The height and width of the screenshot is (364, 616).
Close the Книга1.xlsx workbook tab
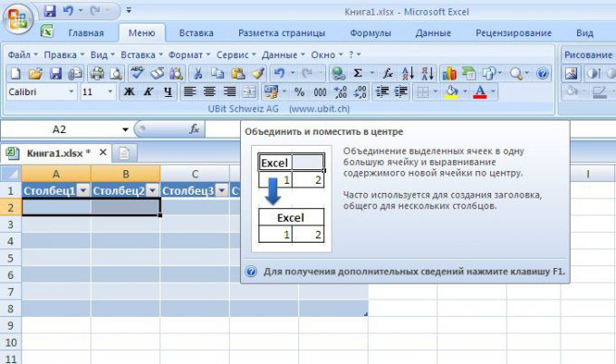point(103,152)
